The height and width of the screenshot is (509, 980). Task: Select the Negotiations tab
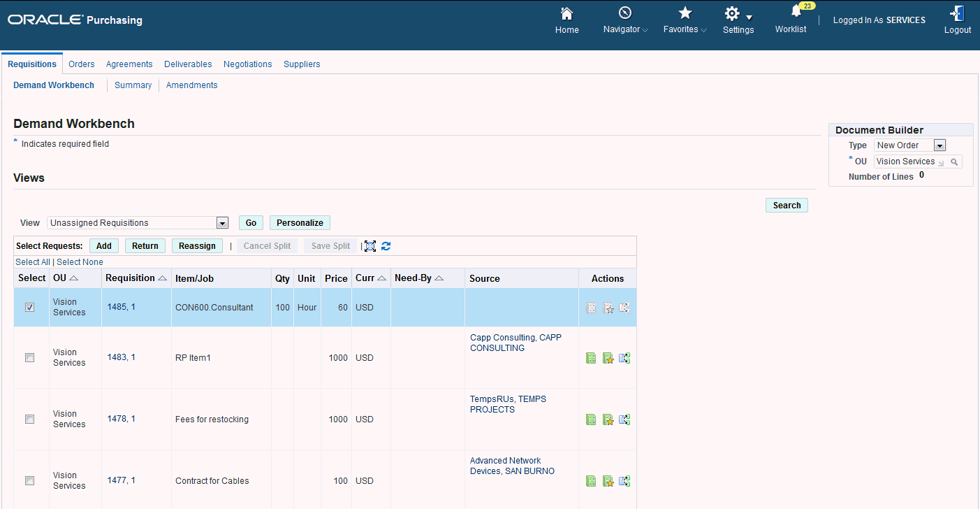[x=248, y=64]
